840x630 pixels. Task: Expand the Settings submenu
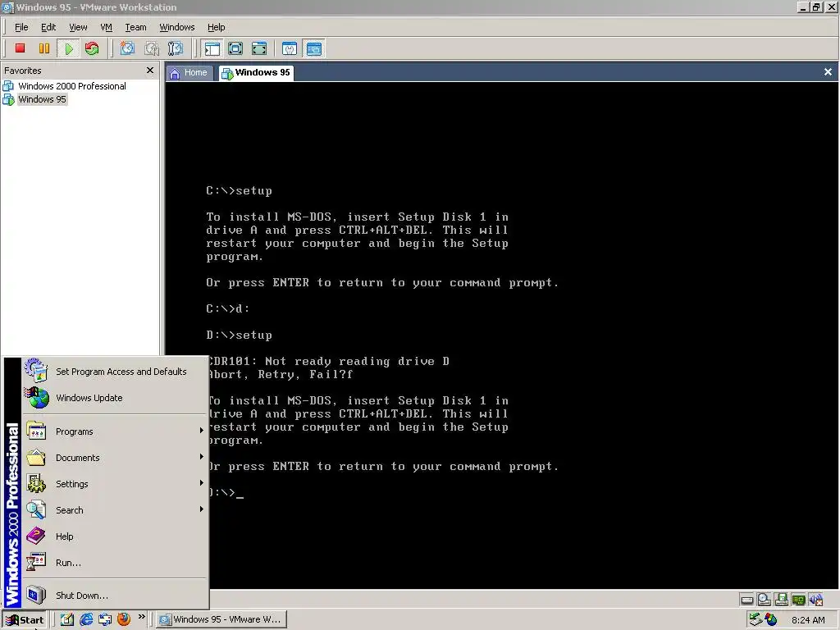115,484
